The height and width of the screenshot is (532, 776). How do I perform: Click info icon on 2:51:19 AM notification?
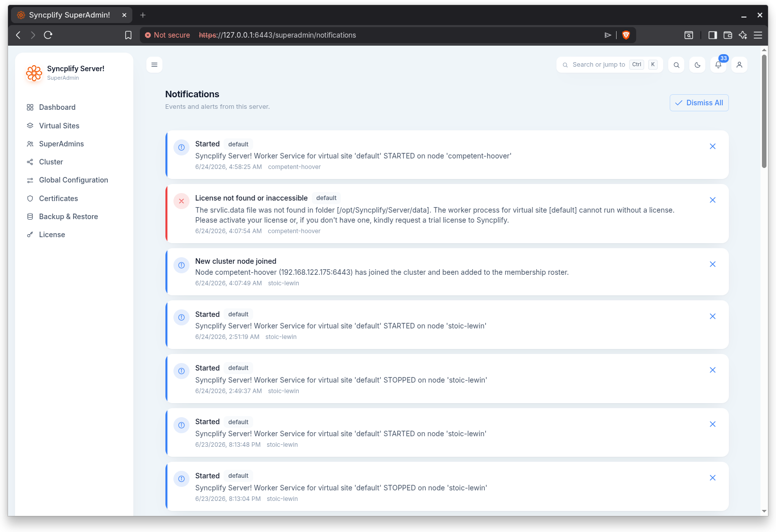(x=181, y=317)
